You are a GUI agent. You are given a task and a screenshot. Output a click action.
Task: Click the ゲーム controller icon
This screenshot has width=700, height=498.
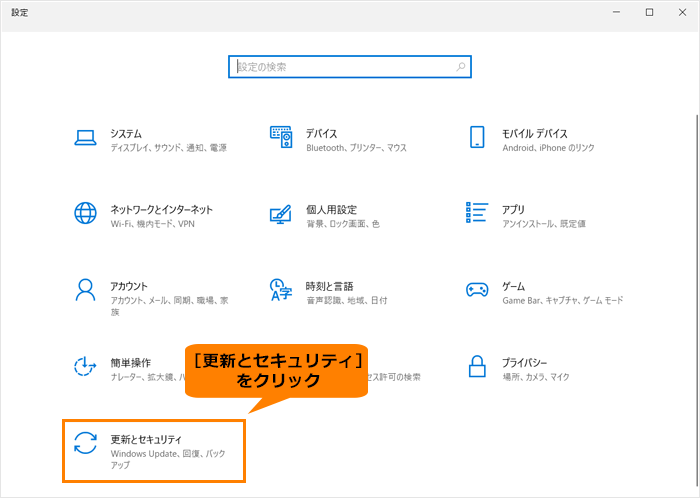click(477, 290)
